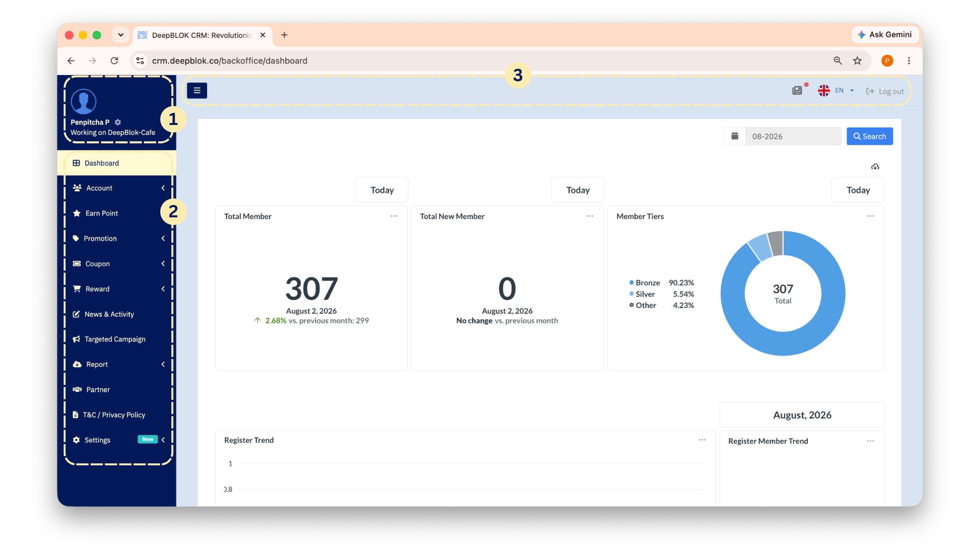This screenshot has width=980, height=551.
Task: Click the browser zoom magnifier icon
Action: click(x=838, y=61)
